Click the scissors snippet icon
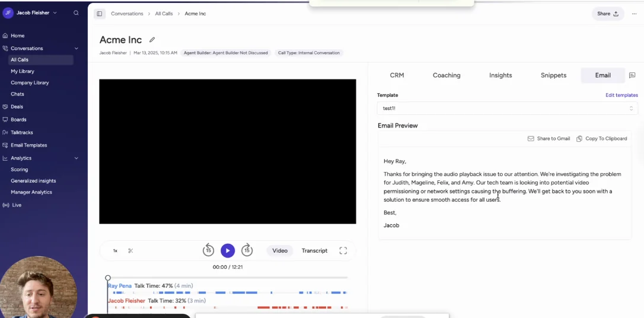Viewport: 644px width, 318px height. click(x=130, y=250)
